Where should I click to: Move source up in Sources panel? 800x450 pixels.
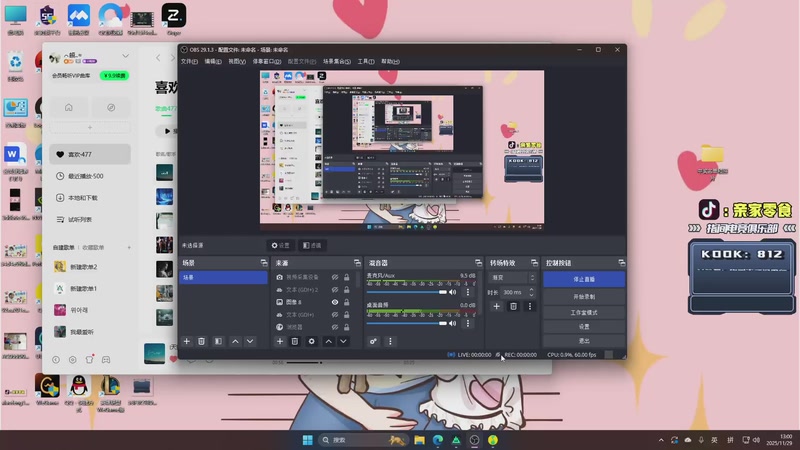point(329,341)
